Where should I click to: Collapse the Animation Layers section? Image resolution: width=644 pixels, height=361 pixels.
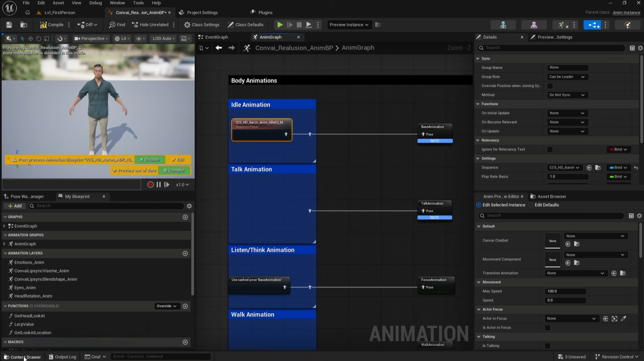(5, 253)
